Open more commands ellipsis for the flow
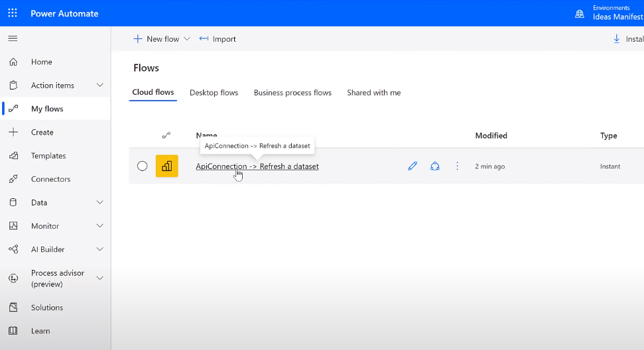 [x=457, y=166]
